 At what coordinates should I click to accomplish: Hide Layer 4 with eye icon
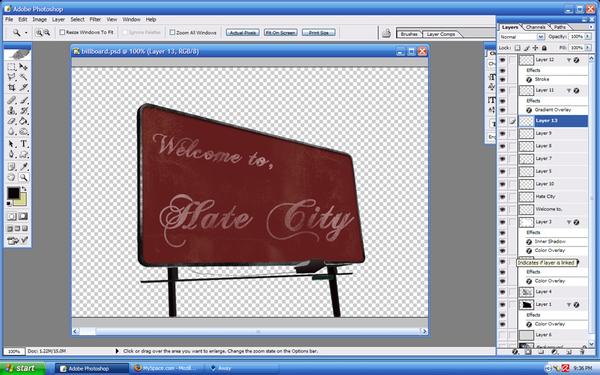[x=502, y=292]
